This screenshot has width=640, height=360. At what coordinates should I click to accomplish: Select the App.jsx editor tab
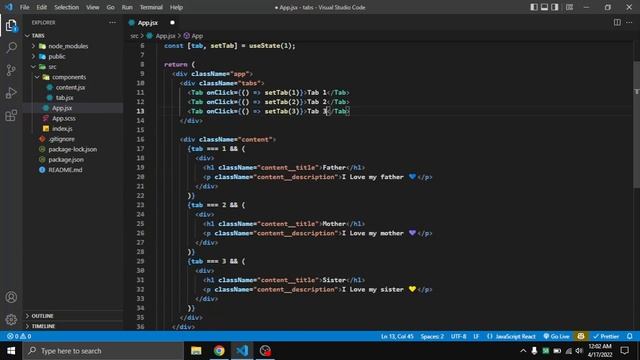click(x=147, y=23)
